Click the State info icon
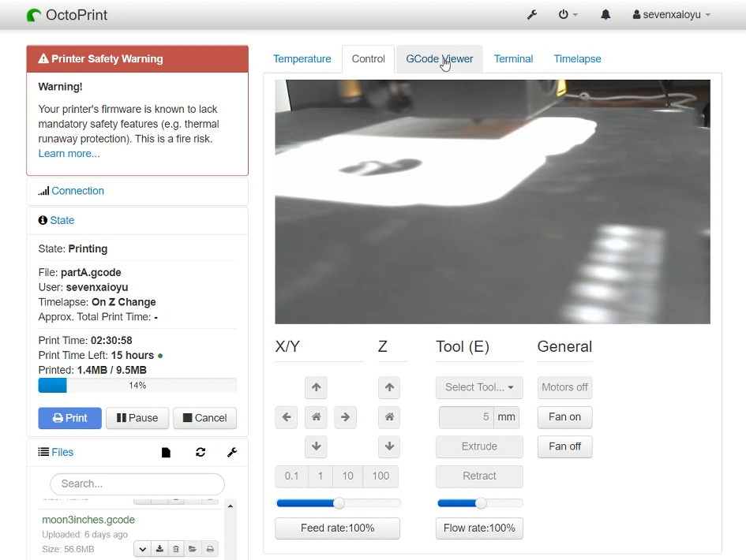Viewport: 746px width, 560px height. [43, 220]
